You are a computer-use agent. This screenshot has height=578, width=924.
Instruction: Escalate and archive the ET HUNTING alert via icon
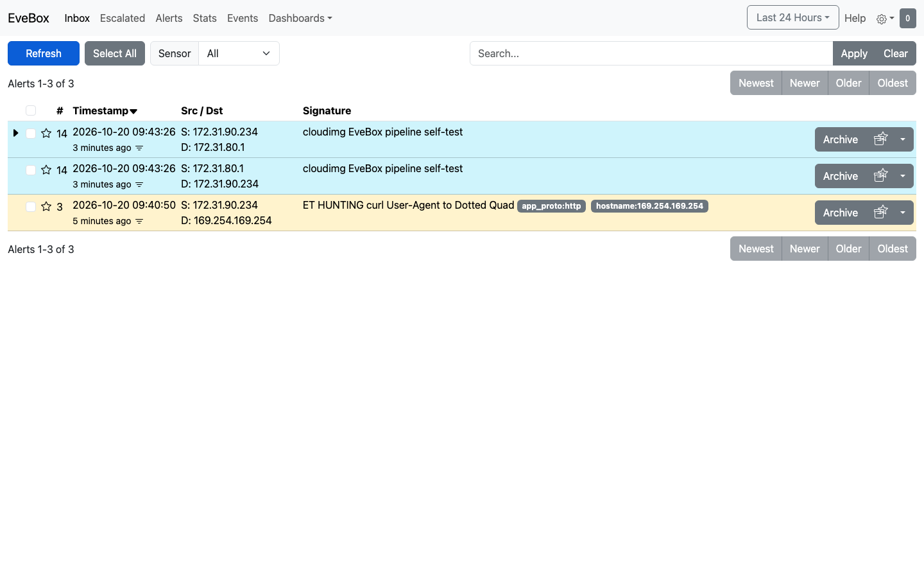(881, 212)
